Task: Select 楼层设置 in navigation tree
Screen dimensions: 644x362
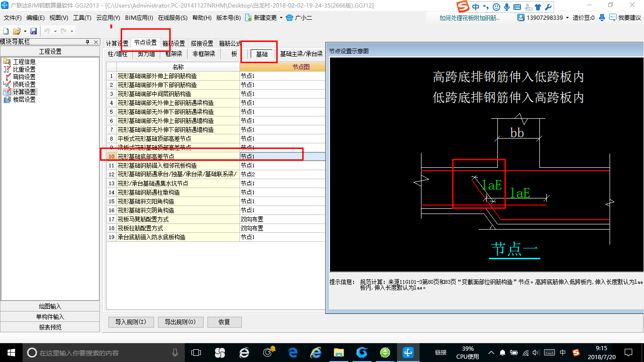Action: point(24,99)
